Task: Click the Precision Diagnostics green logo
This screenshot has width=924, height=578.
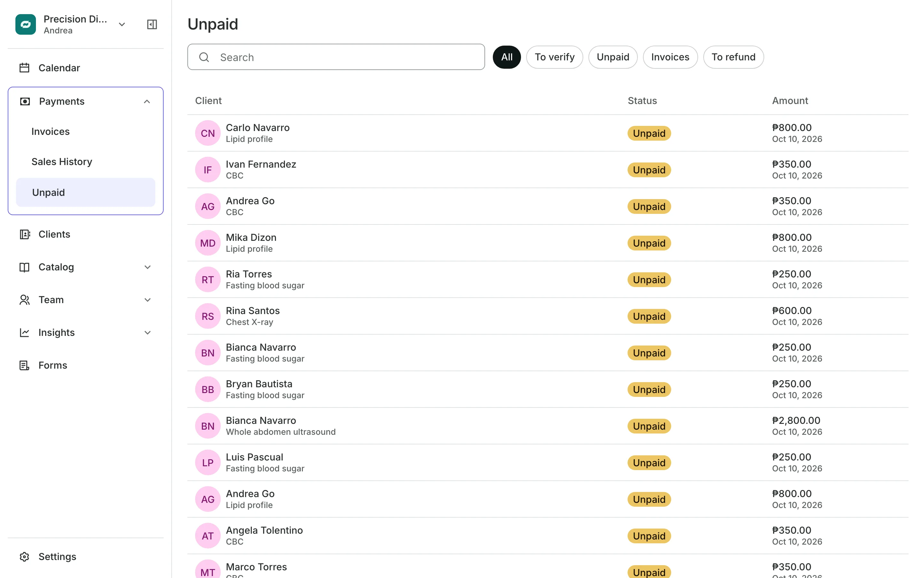Action: tap(26, 24)
